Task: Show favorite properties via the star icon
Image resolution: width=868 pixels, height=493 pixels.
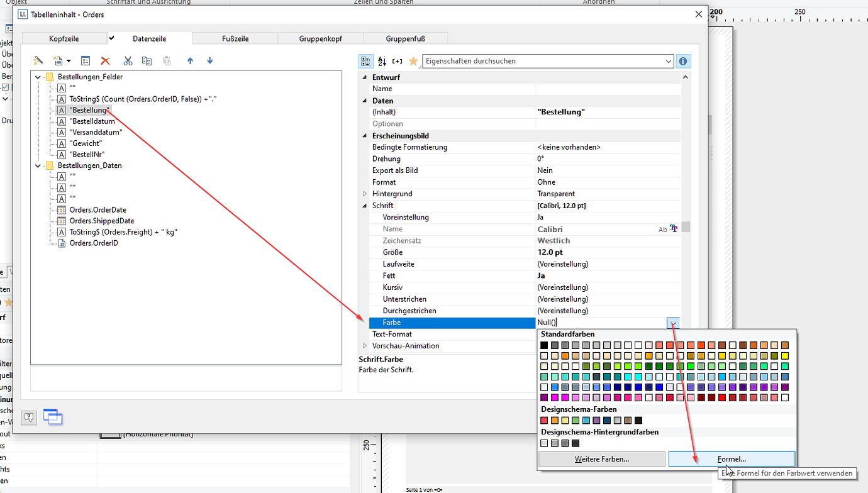Action: pos(413,61)
